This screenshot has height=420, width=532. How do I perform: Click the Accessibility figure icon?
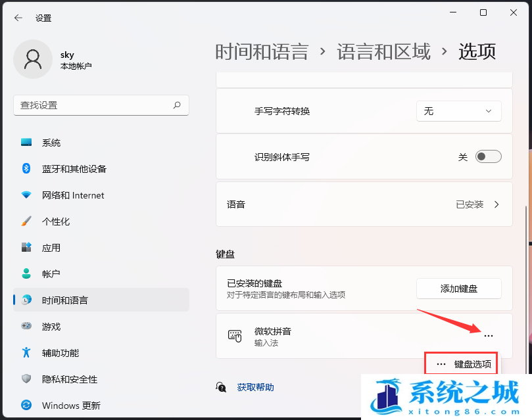pos(26,352)
